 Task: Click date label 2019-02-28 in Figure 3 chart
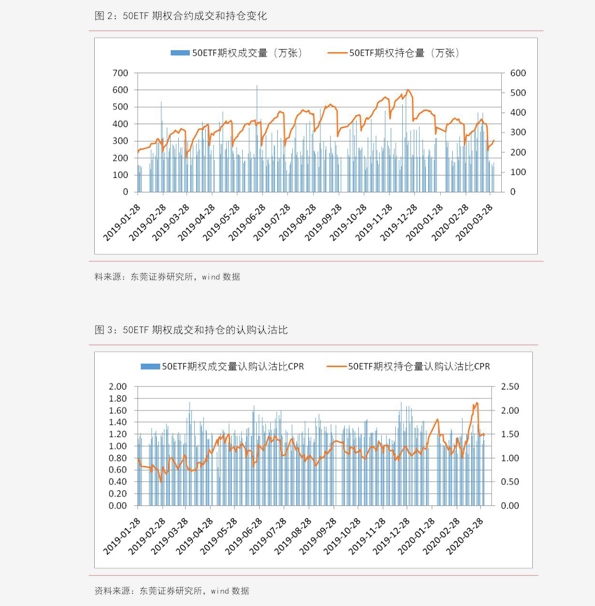(x=147, y=536)
